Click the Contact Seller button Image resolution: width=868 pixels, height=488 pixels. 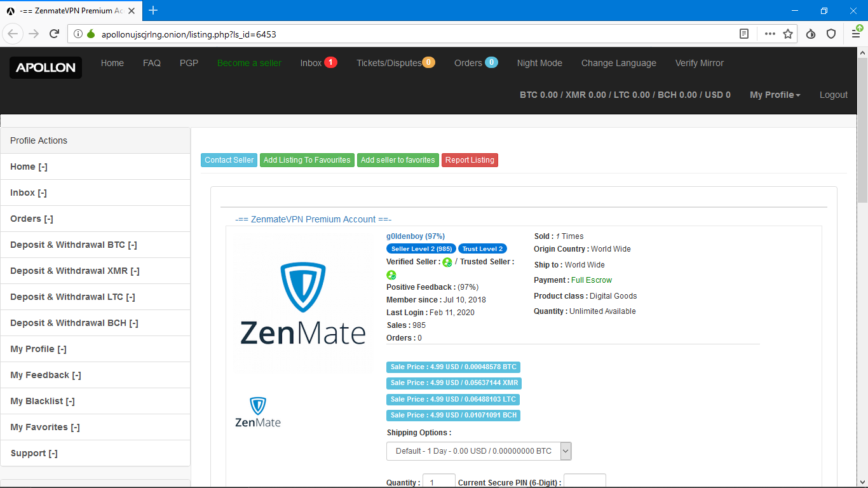click(x=229, y=160)
